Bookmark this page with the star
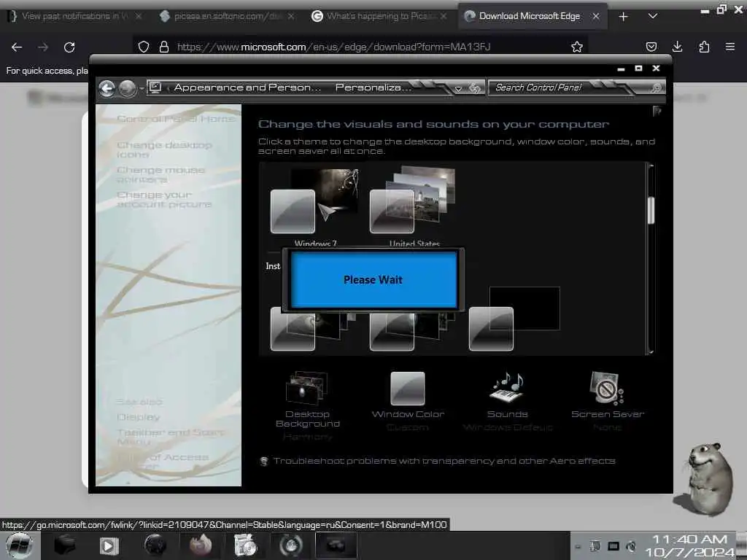Screen dimensions: 747x560 [x=577, y=47]
